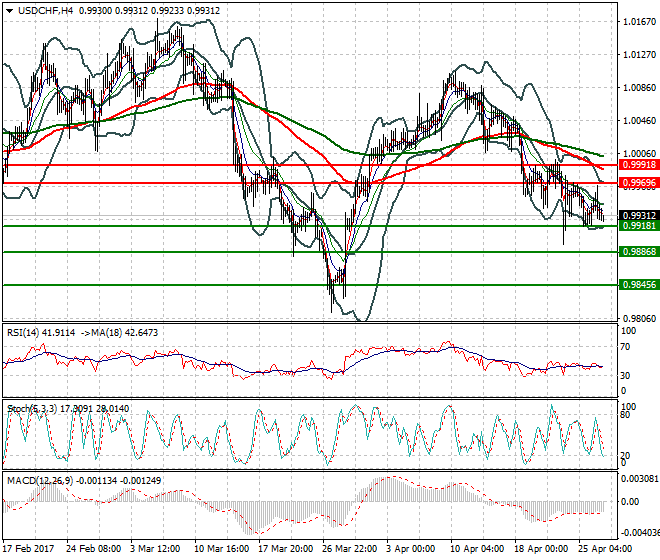Click the Stochastic scale value 20
The image size is (660, 560).
(x=625, y=456)
